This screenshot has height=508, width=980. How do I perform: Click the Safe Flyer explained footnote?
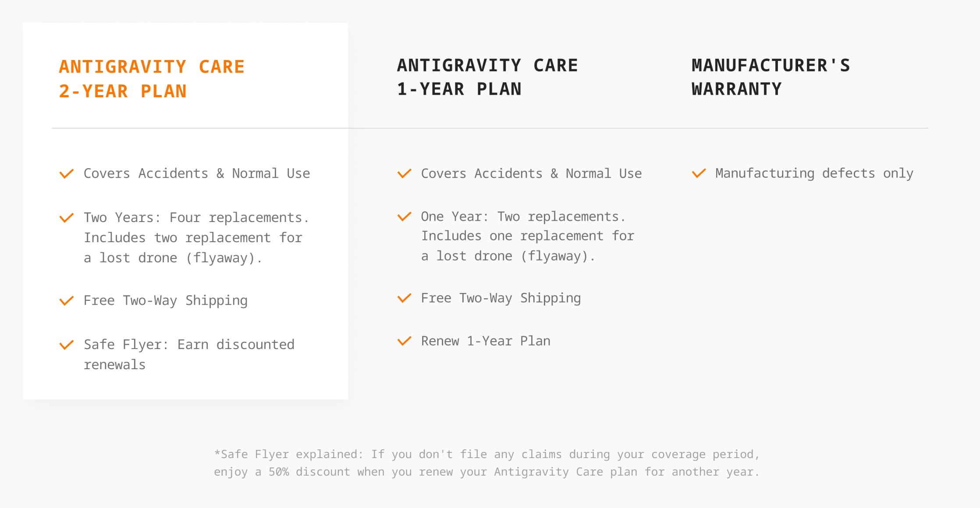pyautogui.click(x=486, y=463)
